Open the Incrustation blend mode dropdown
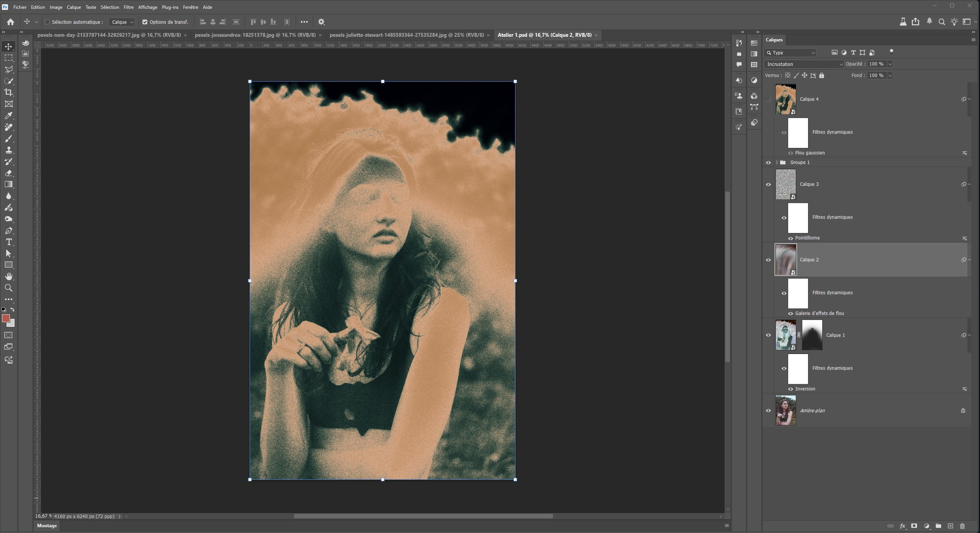Image resolution: width=980 pixels, height=533 pixels. click(x=803, y=64)
